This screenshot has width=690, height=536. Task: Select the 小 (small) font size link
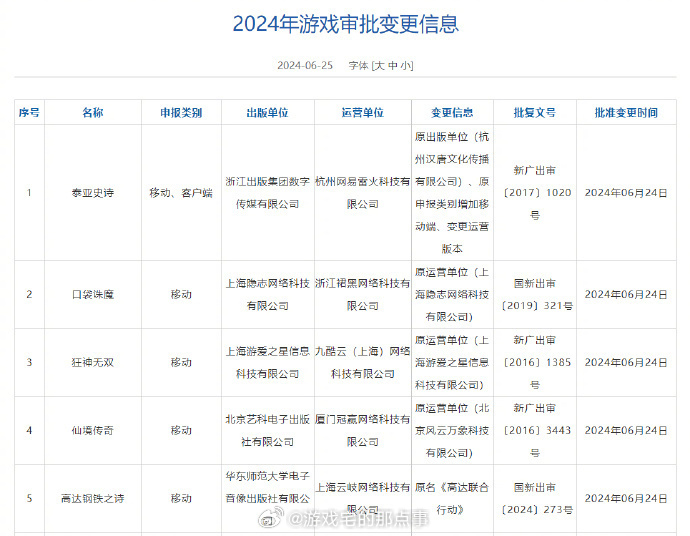pos(406,66)
